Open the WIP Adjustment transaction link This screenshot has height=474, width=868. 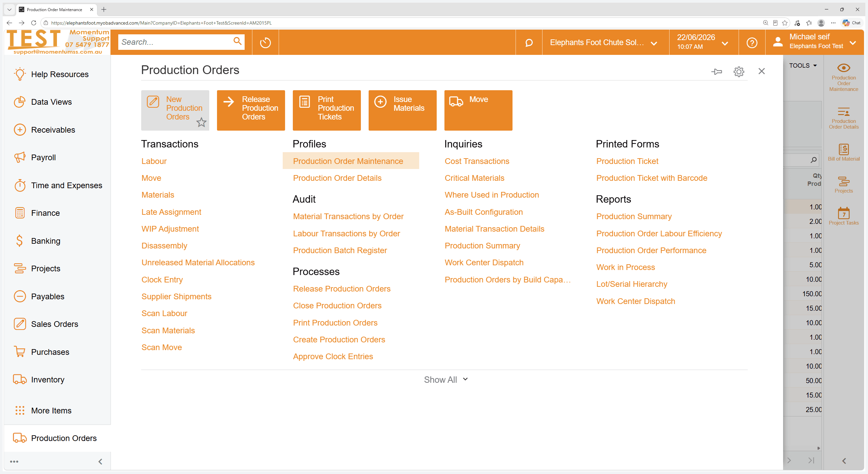tap(170, 229)
